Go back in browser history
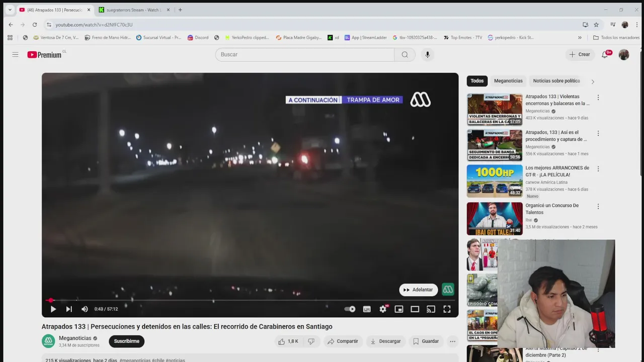This screenshot has height=362, width=644. 11,25
